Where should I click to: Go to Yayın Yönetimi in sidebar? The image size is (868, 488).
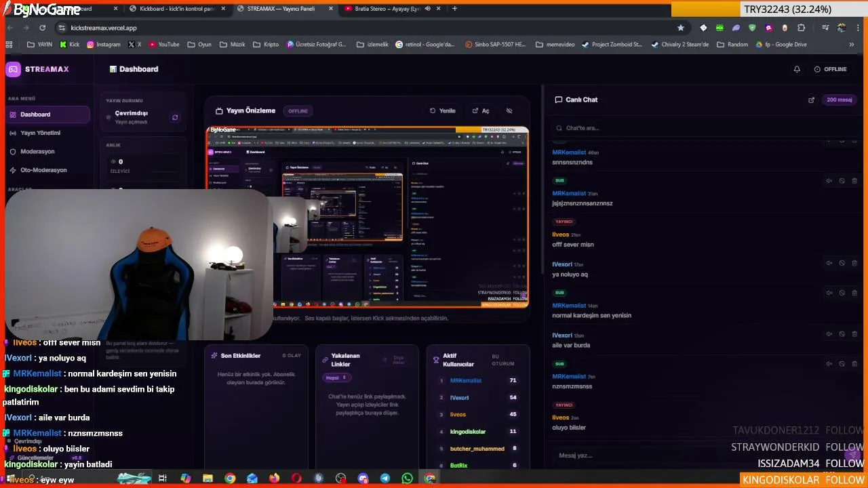tap(47, 133)
